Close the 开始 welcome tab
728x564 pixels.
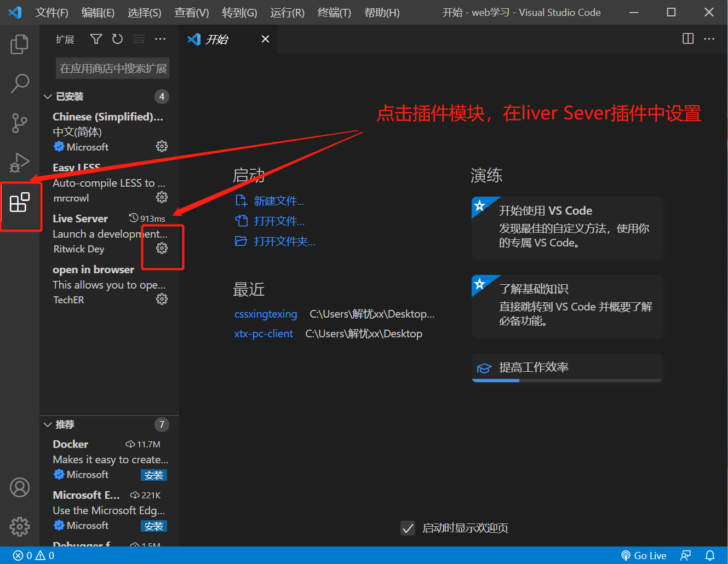pyautogui.click(x=265, y=39)
